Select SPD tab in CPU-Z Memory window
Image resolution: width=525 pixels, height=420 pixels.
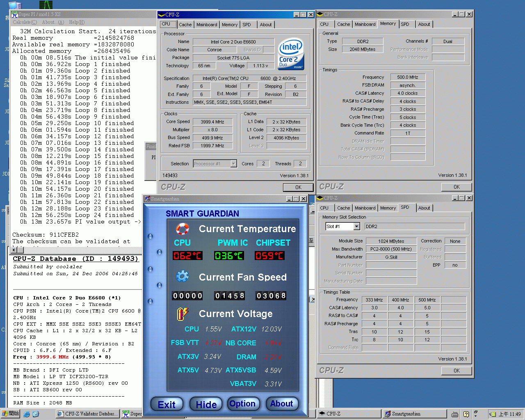click(405, 24)
